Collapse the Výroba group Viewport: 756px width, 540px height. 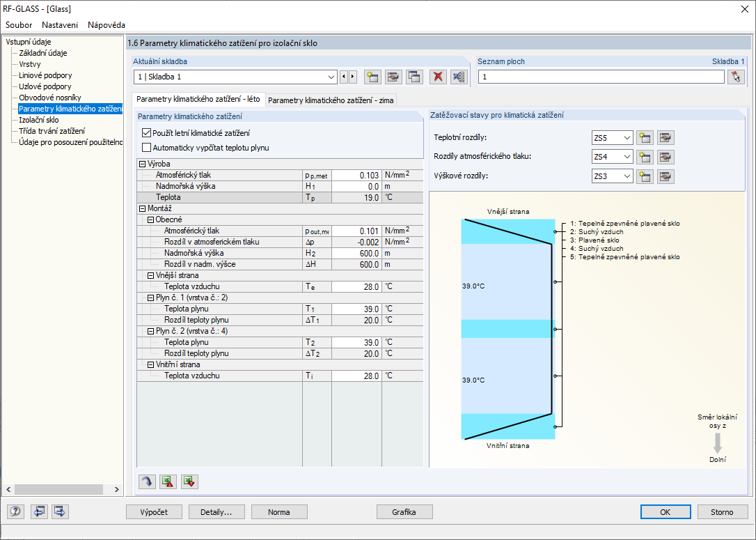pyautogui.click(x=142, y=164)
